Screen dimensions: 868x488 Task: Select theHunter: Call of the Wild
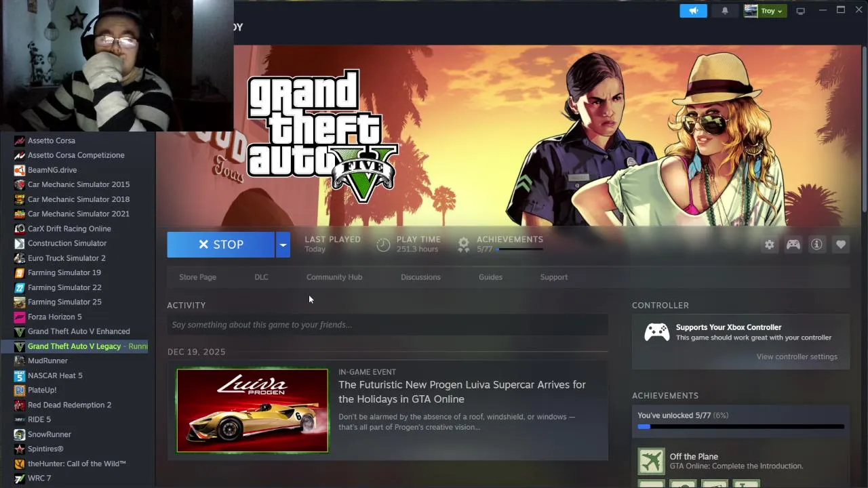coord(77,464)
